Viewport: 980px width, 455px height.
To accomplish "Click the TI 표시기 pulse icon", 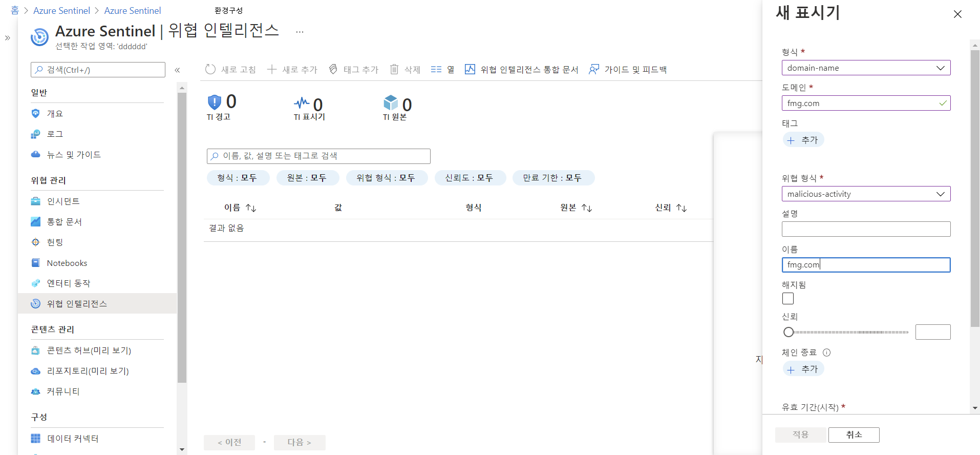I will click(x=302, y=103).
